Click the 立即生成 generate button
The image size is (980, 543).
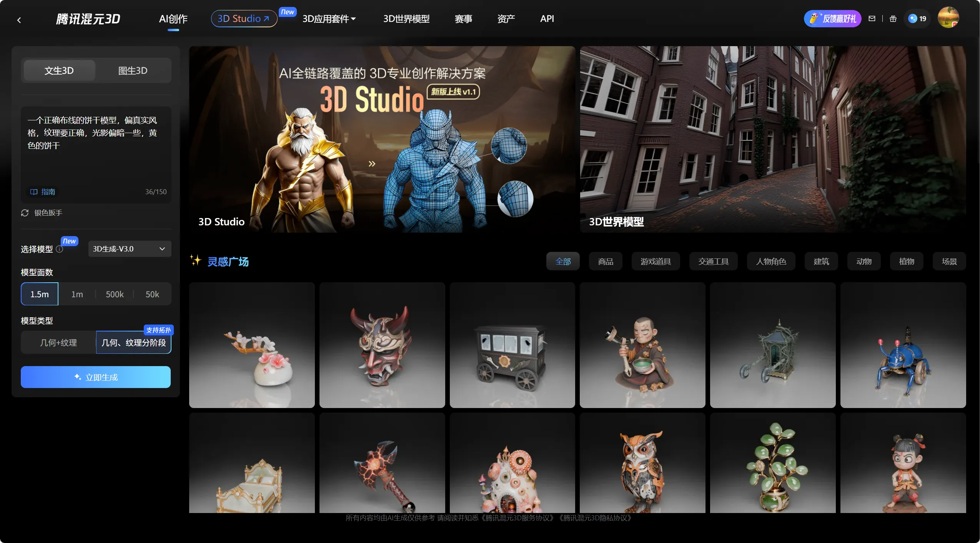[96, 377]
